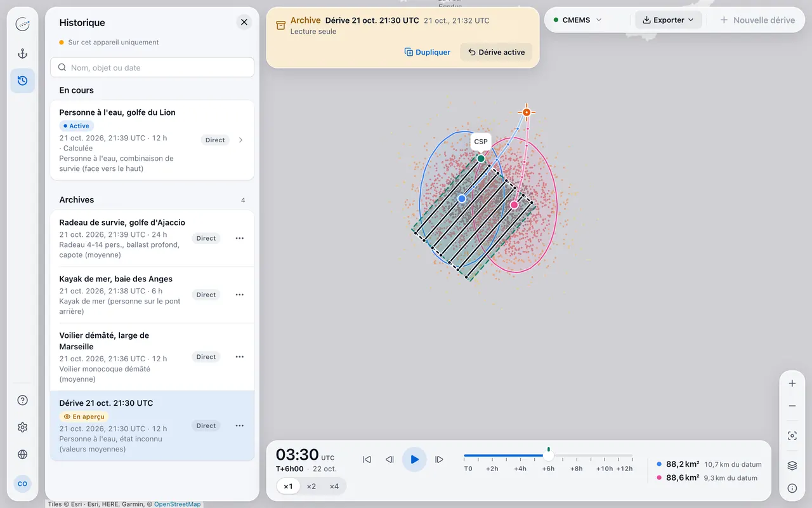
Task: Open more options for Radeau de survie
Action: pyautogui.click(x=240, y=238)
